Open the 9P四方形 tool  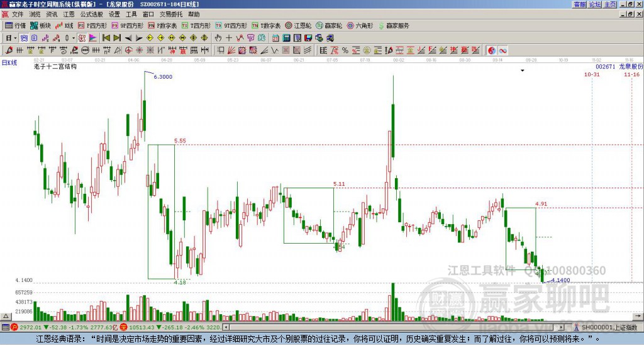click(128, 25)
